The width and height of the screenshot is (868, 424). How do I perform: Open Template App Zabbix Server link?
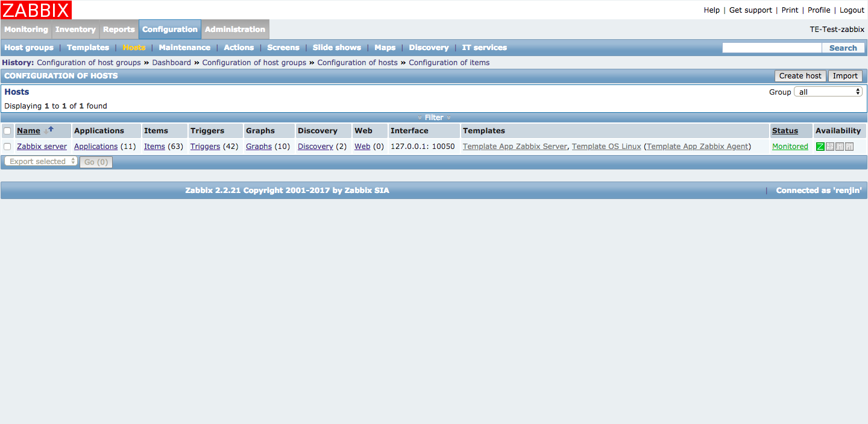(x=515, y=147)
